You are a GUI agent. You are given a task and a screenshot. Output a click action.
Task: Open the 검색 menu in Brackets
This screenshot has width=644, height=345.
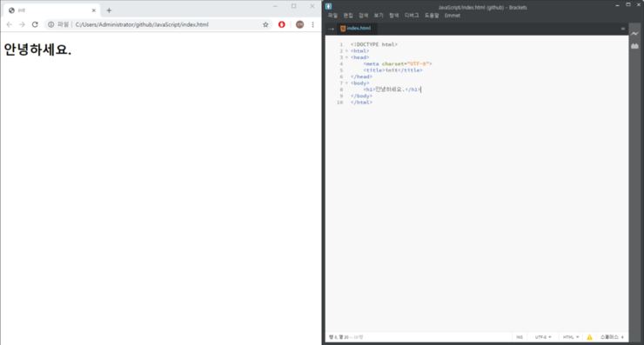pyautogui.click(x=364, y=16)
